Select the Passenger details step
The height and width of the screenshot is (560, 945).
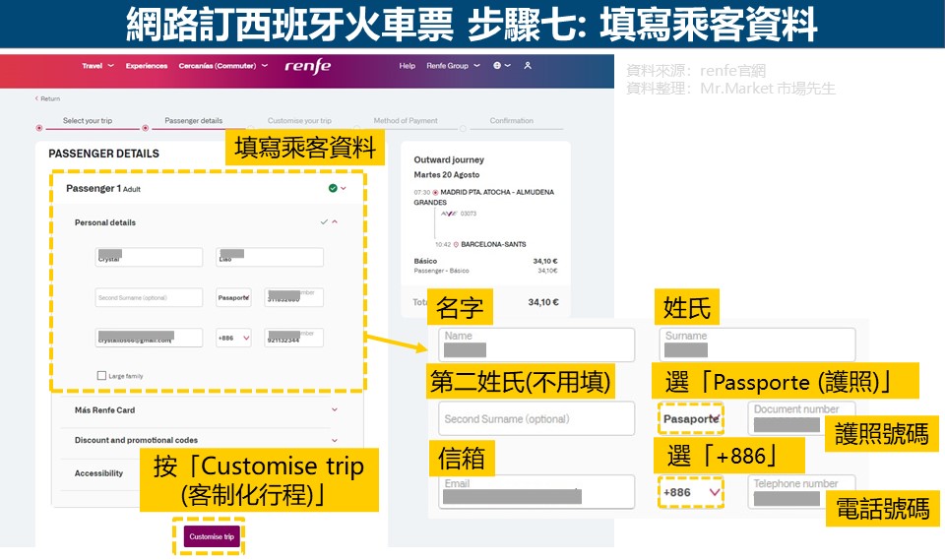194,120
